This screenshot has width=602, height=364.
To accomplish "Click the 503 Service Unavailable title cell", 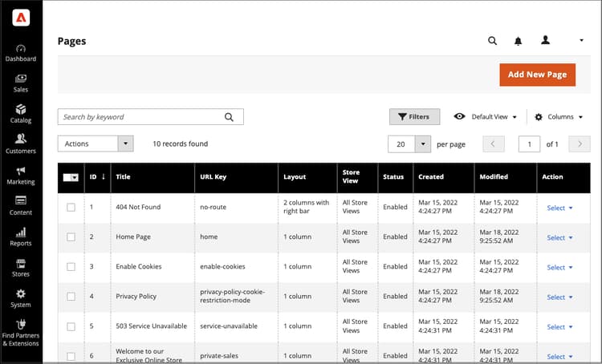I will [151, 326].
